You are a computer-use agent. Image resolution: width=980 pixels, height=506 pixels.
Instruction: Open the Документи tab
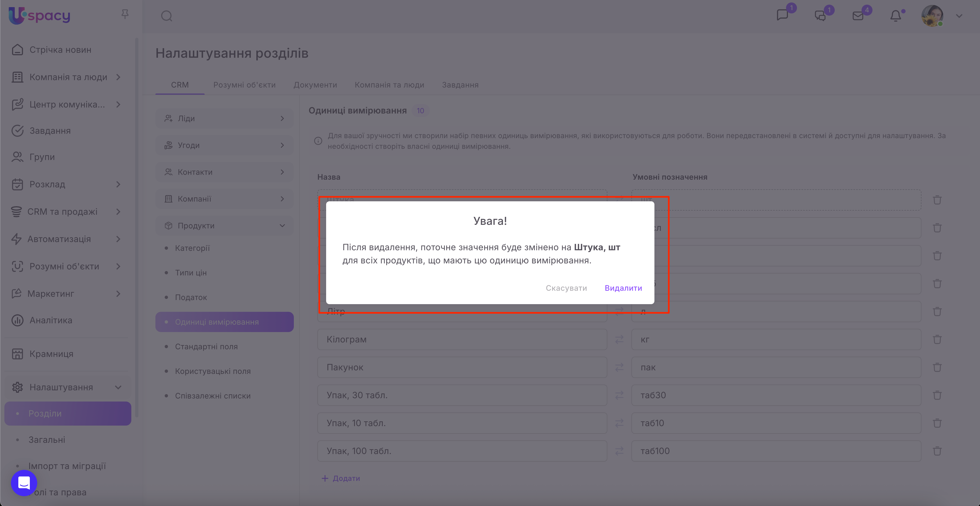point(315,85)
